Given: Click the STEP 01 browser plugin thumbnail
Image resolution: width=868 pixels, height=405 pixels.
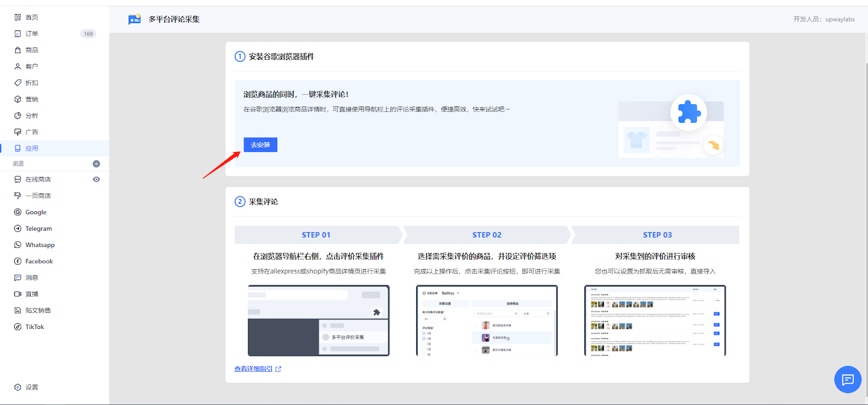Looking at the screenshot, I should (x=318, y=320).
